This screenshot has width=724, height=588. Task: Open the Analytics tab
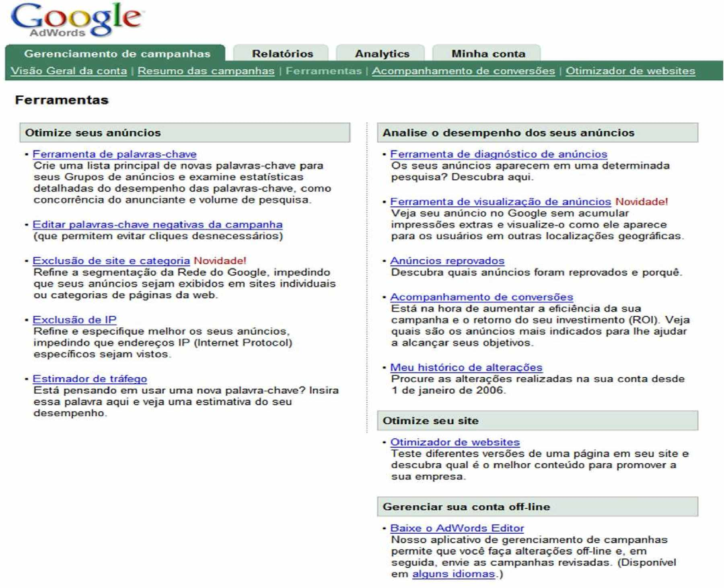point(382,53)
